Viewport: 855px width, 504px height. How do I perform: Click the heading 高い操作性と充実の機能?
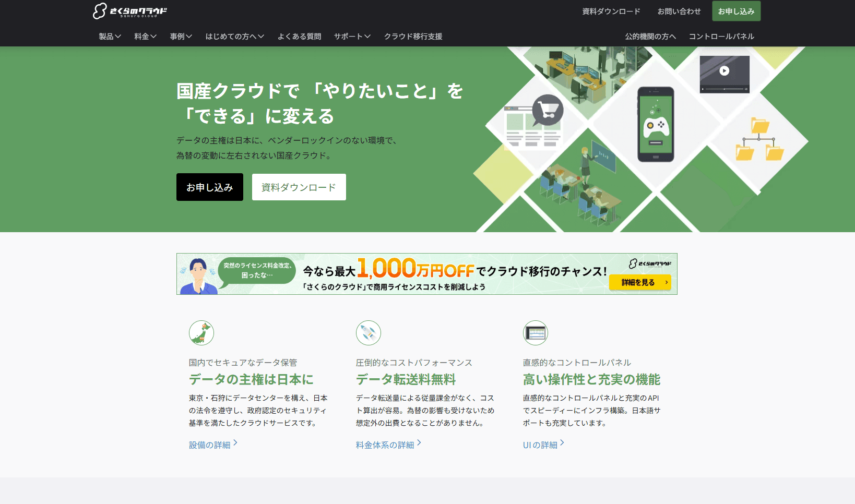pyautogui.click(x=592, y=379)
